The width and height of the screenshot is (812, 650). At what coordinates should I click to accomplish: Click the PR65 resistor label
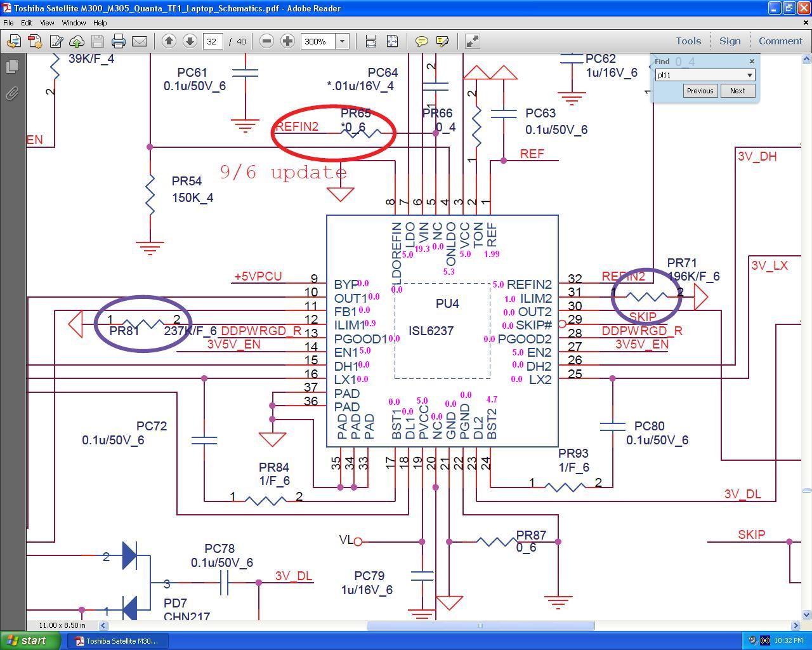pyautogui.click(x=355, y=113)
